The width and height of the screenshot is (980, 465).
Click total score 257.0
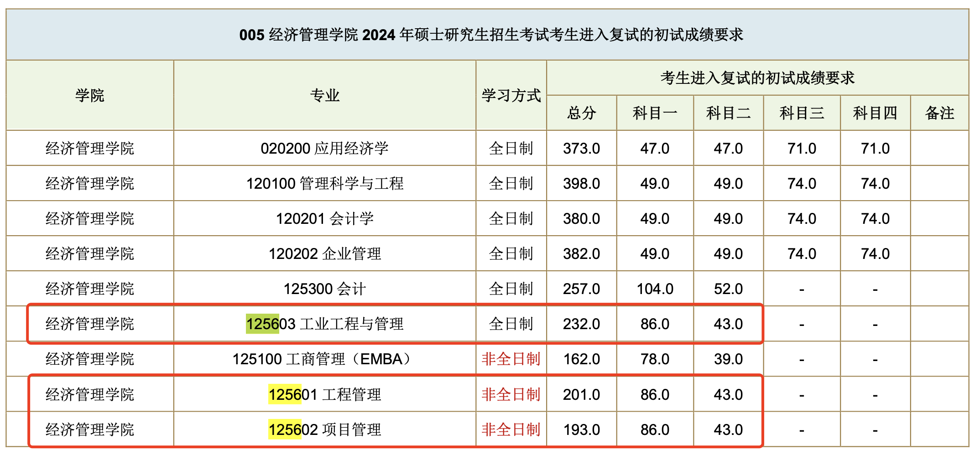(582, 289)
